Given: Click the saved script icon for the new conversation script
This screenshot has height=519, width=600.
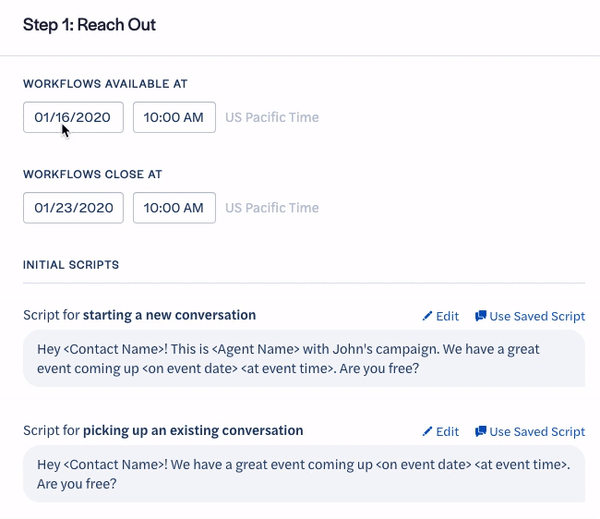Looking at the screenshot, I should [481, 316].
